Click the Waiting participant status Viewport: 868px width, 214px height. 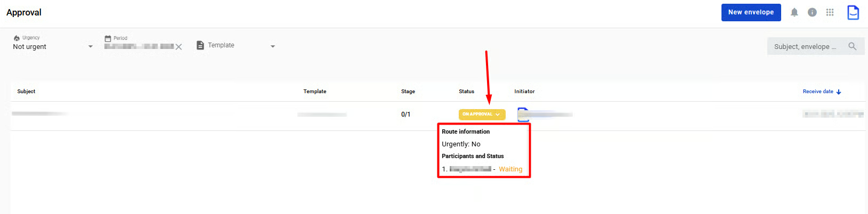coord(510,169)
